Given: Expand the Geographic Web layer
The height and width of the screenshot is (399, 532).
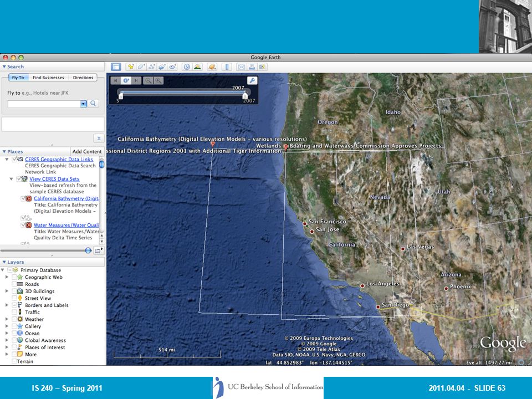Looking at the screenshot, I should (7, 277).
